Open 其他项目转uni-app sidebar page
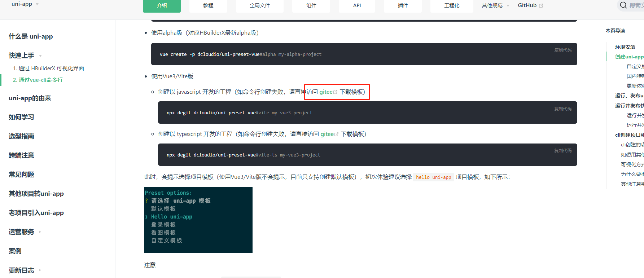This screenshot has height=278, width=644. point(36,194)
